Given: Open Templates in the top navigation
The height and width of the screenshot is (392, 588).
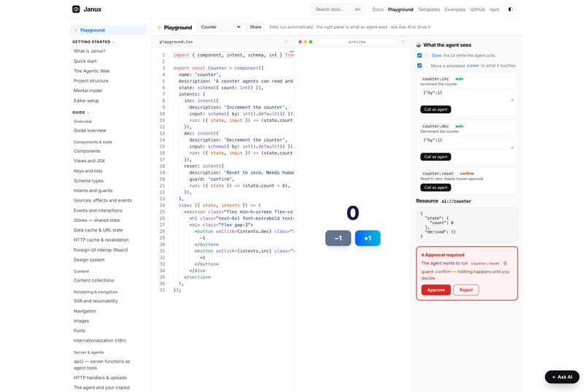Looking at the screenshot, I should [x=429, y=9].
